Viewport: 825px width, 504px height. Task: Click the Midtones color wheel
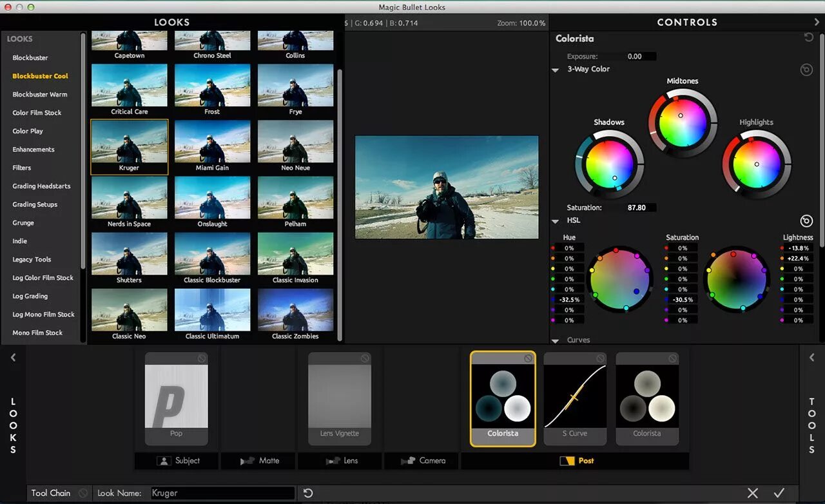tap(683, 122)
